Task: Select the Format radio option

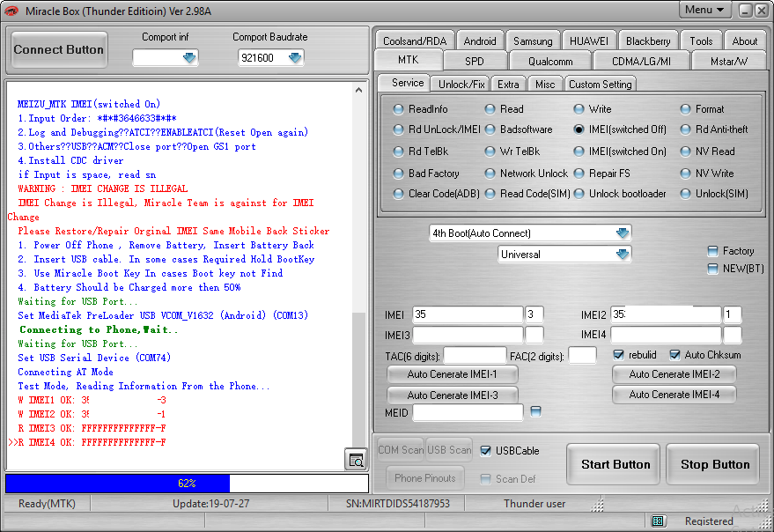Action: [x=685, y=109]
